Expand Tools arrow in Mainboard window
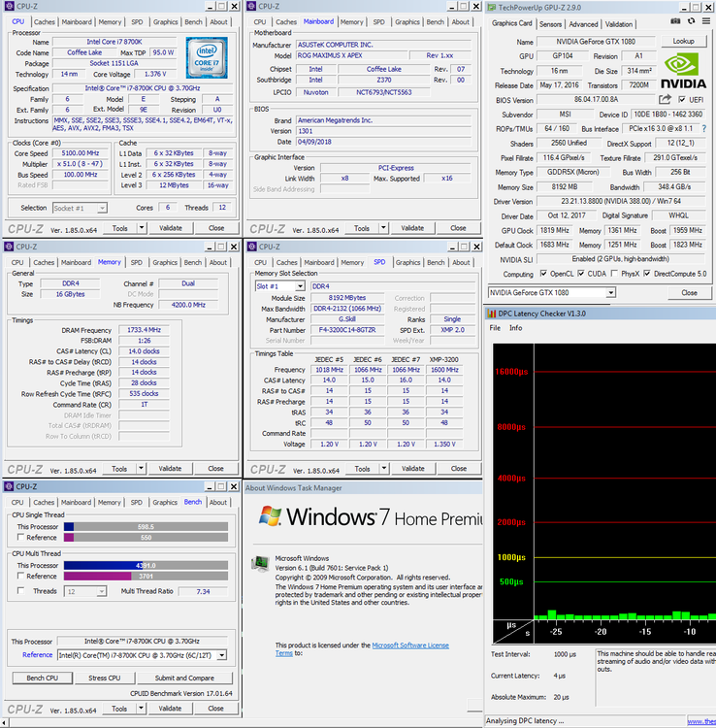Screen dimensions: 716x728 383,228
